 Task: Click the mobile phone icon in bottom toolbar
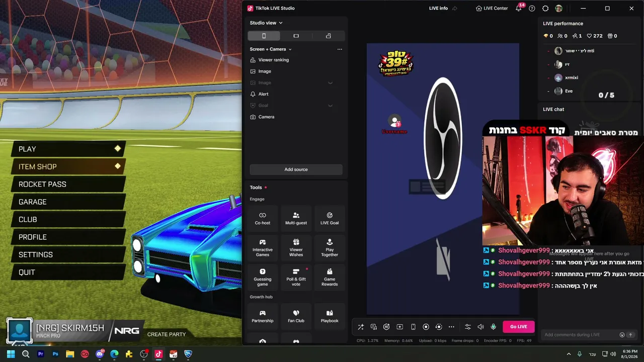(x=413, y=327)
